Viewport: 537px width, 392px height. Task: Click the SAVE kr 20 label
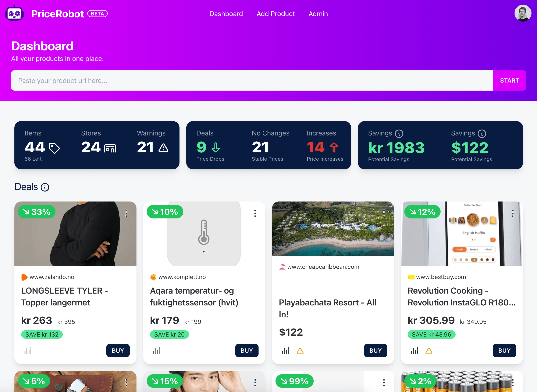[169, 334]
